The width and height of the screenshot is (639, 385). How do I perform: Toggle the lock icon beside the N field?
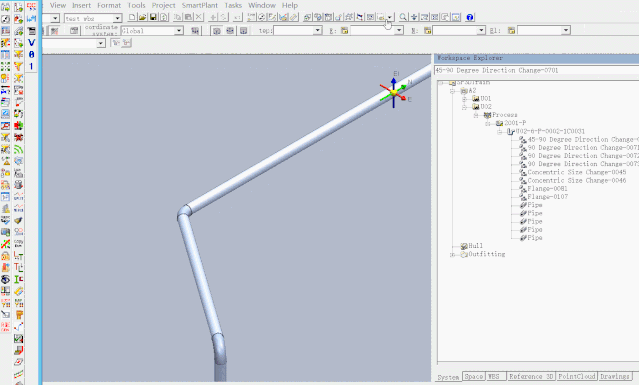coord(427,31)
